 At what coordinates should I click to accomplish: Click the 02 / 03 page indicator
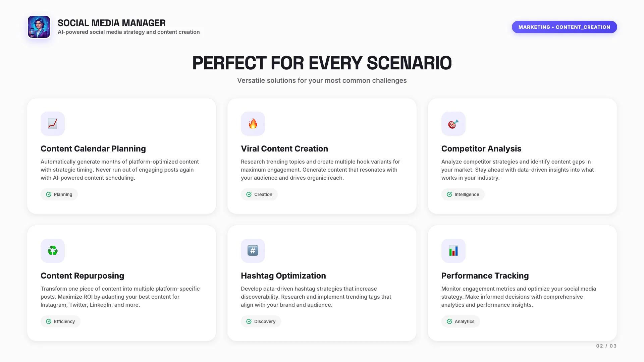pos(606,346)
